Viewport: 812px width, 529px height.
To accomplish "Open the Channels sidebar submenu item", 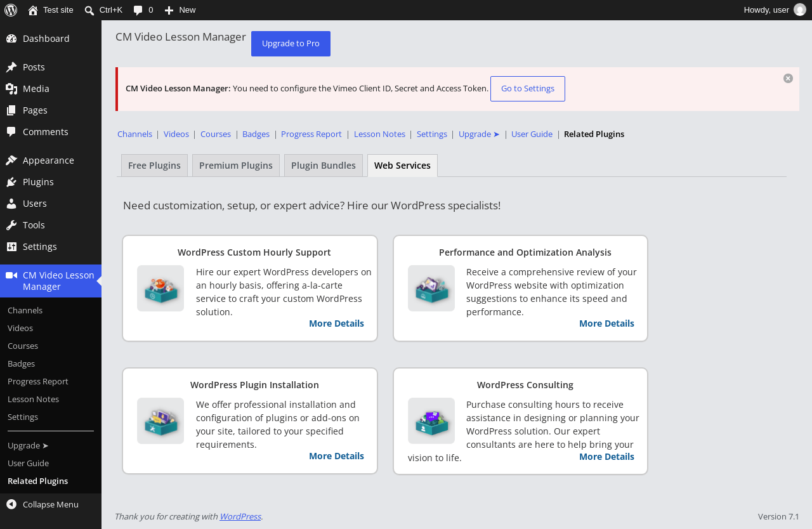I will [x=51, y=310].
